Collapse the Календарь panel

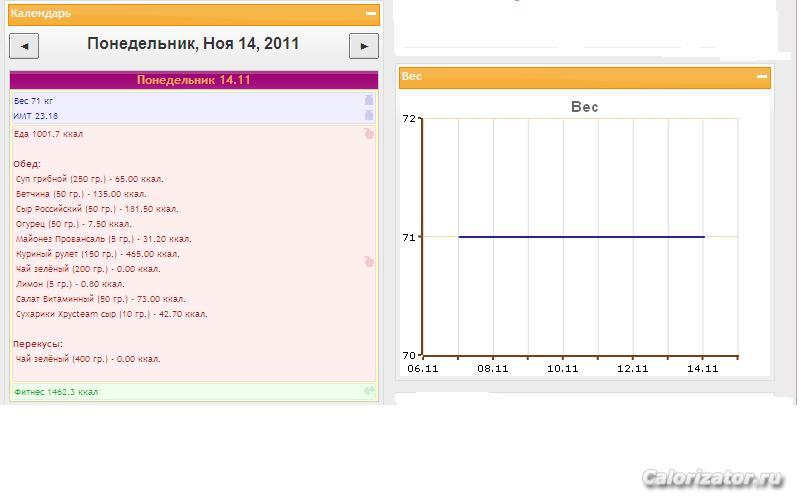[371, 14]
